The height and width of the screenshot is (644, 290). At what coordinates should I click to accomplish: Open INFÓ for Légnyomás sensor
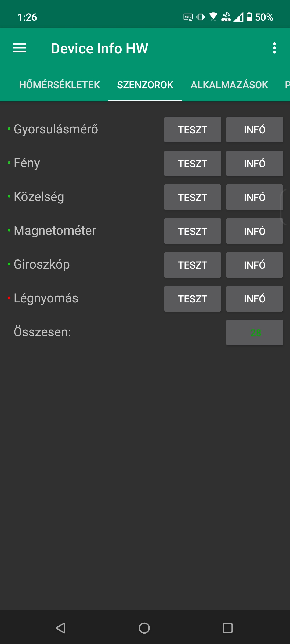click(255, 299)
